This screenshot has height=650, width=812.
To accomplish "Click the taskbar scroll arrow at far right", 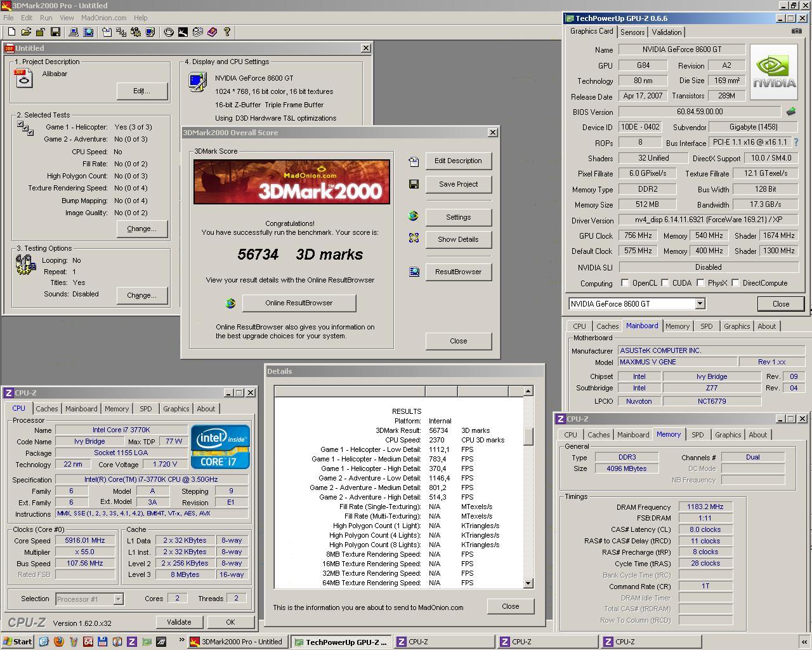I will [x=804, y=642].
